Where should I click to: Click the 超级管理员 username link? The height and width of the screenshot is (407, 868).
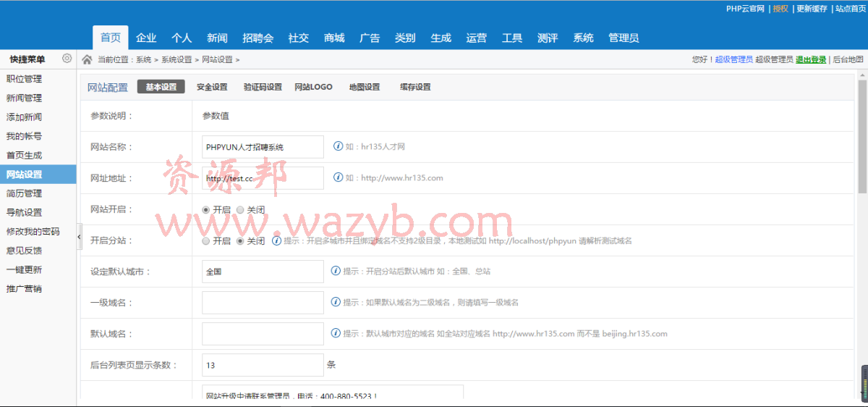click(x=734, y=60)
